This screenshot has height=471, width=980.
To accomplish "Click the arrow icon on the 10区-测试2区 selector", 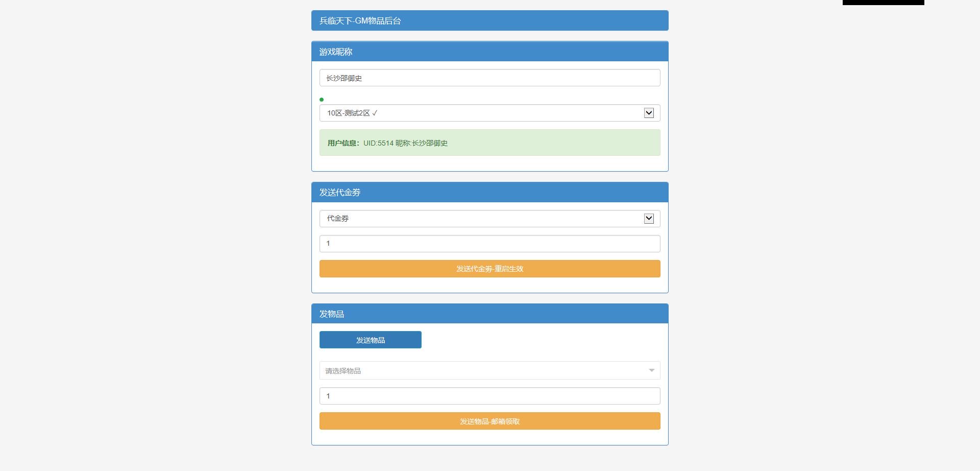I will pos(649,113).
